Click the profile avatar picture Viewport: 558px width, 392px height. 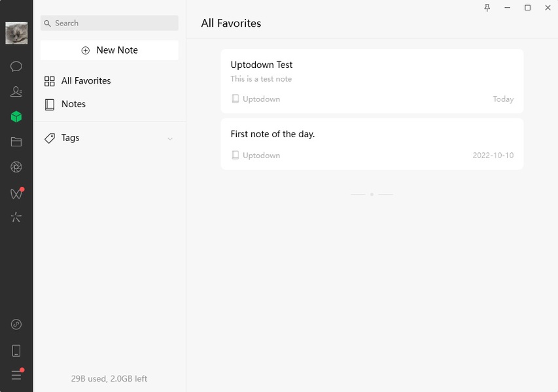(x=16, y=33)
